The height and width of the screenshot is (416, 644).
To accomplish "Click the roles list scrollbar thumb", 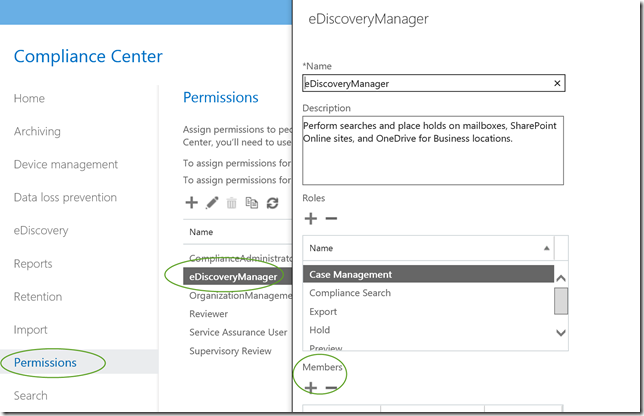I will click(561, 301).
